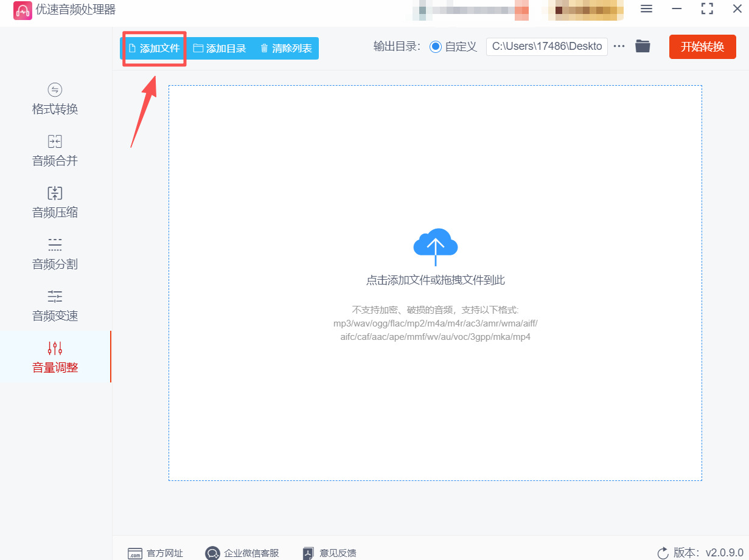The image size is (749, 560).
Task: Switch to 音频压缩 tab
Action: coord(55,203)
